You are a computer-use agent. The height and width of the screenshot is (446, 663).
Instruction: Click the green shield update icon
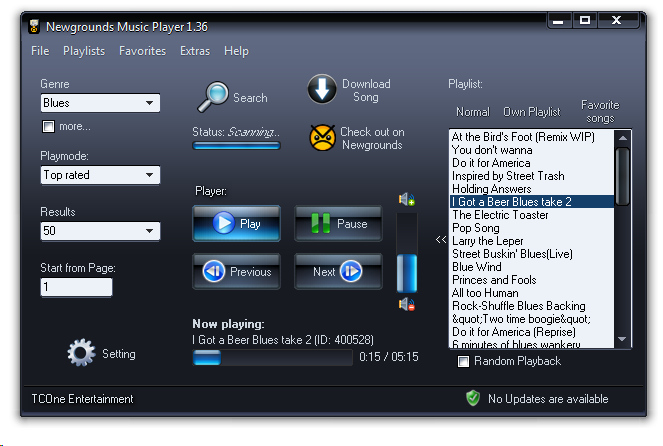[x=473, y=398]
